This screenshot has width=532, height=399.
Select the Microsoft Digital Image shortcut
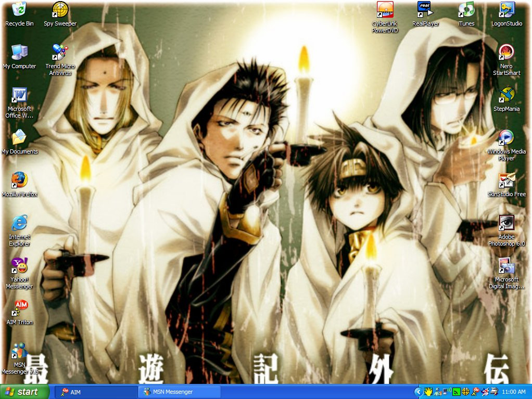[506, 273]
